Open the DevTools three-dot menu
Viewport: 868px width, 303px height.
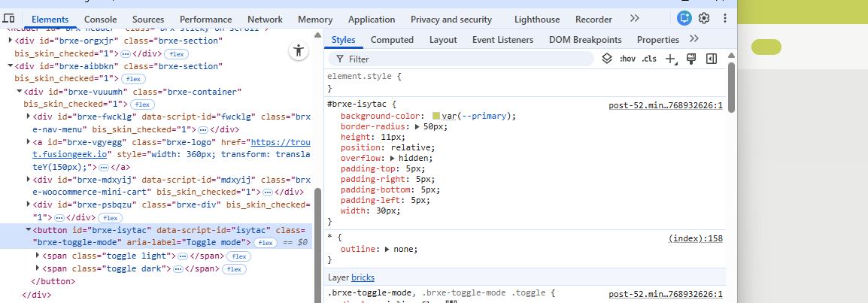[725, 19]
